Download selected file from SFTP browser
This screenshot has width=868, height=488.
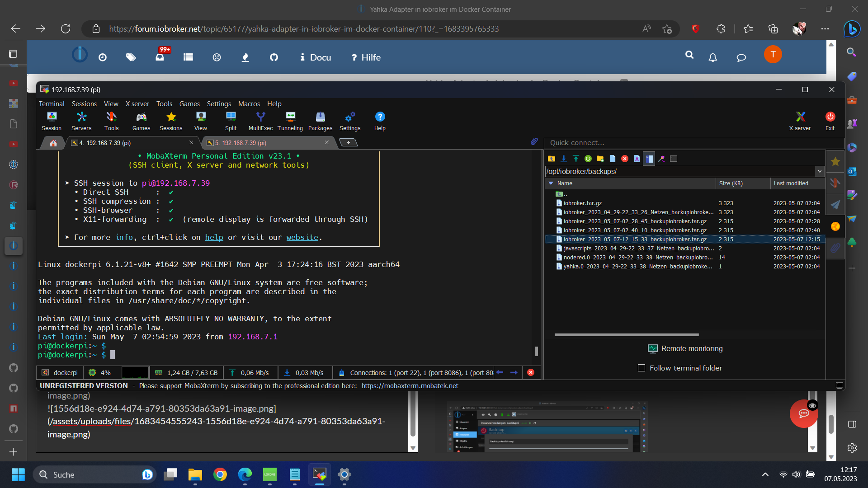pyautogui.click(x=563, y=159)
